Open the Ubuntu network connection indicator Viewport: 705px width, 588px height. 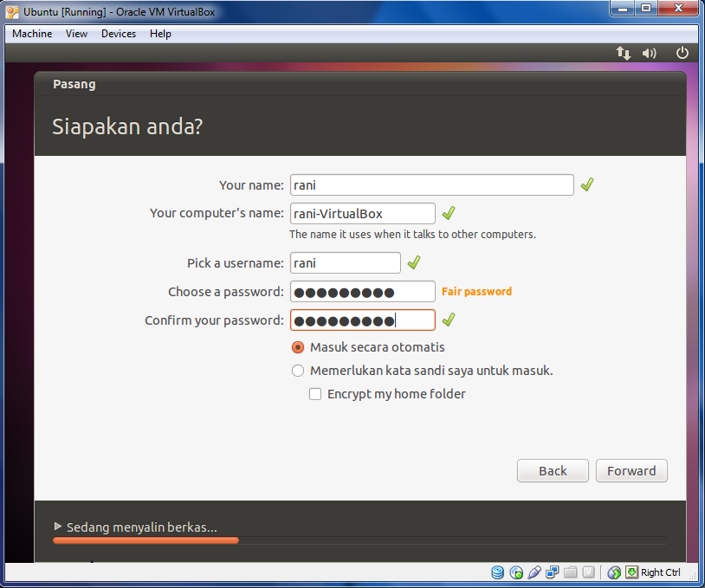click(624, 53)
